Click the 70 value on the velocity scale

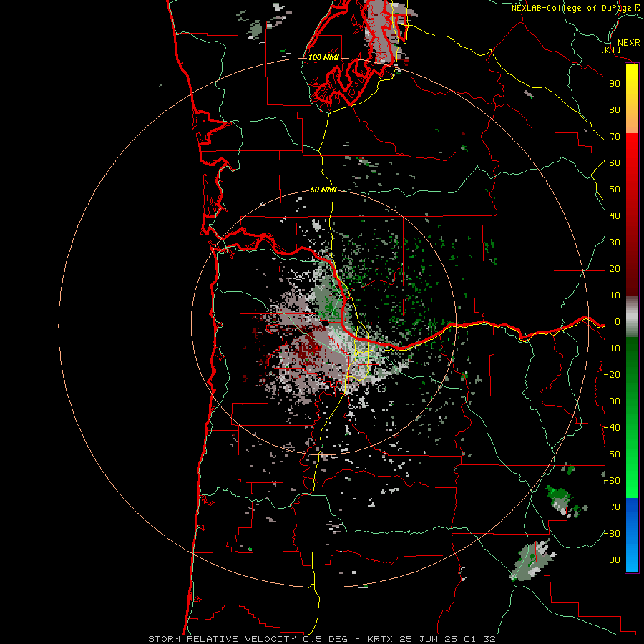(615, 137)
